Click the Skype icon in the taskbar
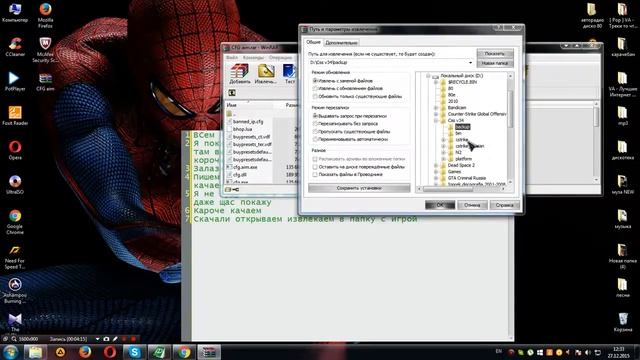This screenshot has width=640, height=360. coord(134,352)
